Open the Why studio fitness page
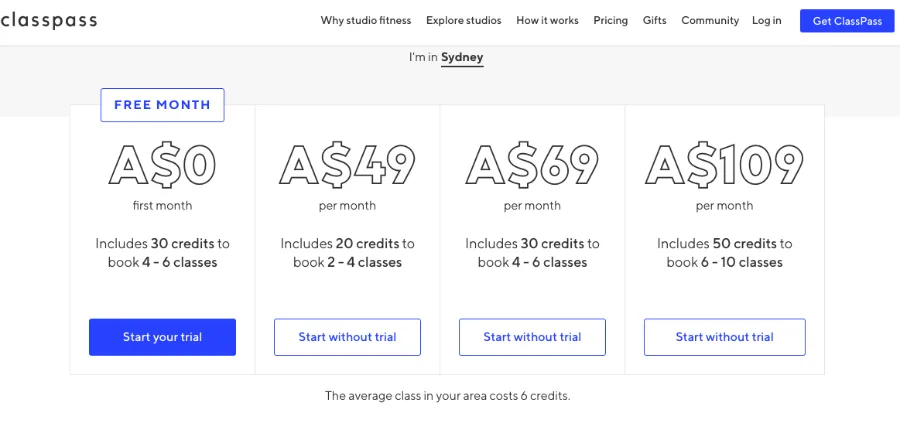Screen dimensions: 900x423 [365, 21]
